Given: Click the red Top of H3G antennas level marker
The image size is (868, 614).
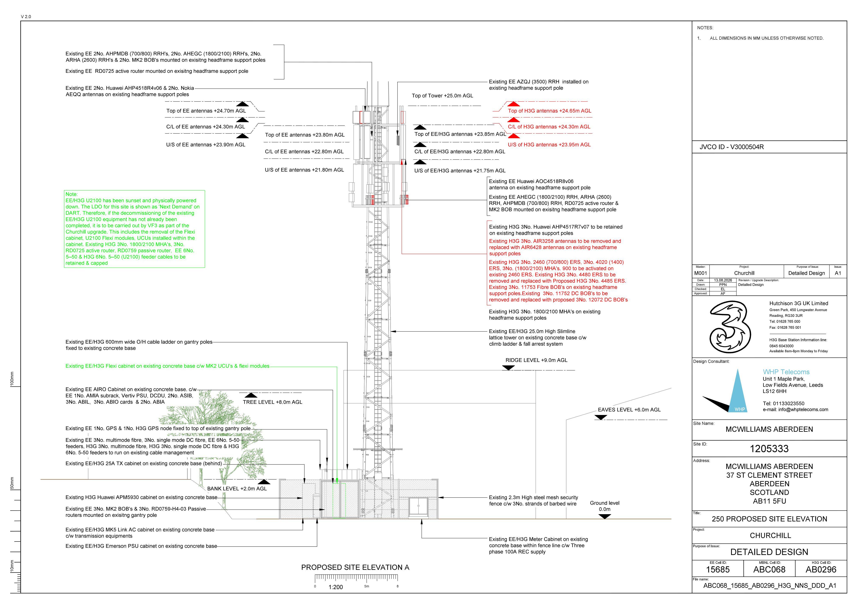Looking at the screenshot, I should (x=513, y=104).
